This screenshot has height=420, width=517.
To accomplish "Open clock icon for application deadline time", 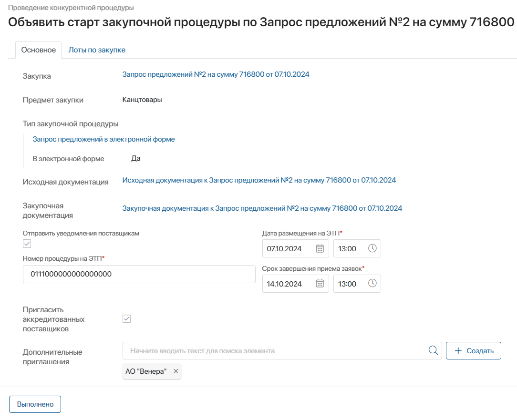I will point(372,284).
